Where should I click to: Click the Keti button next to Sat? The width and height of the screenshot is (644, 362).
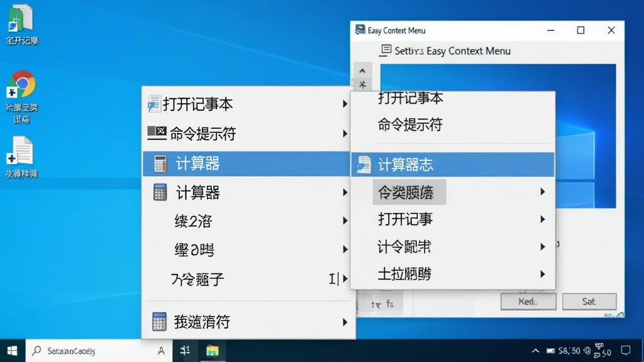click(528, 302)
